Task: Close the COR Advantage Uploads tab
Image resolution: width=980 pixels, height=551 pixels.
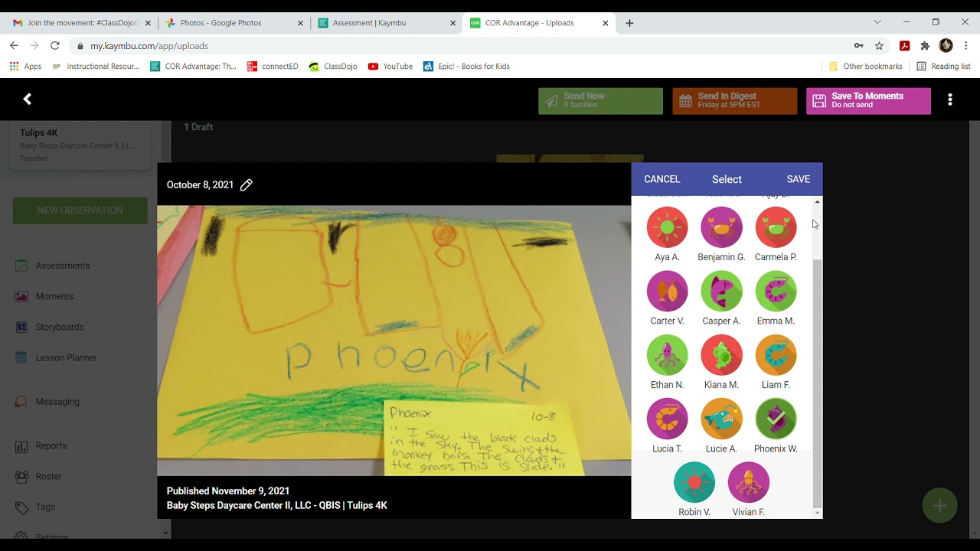Action: [605, 23]
